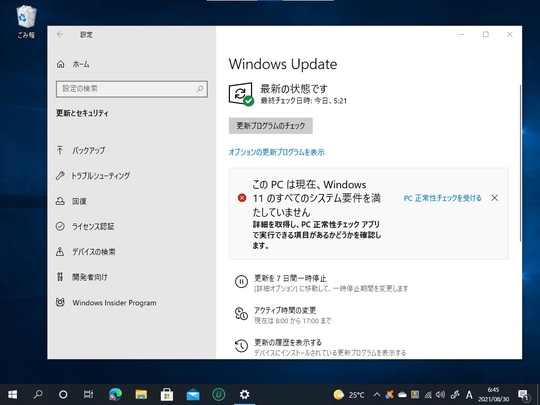This screenshot has width=540, height=405.
Task: Open the notification center icon
Action: pyautogui.click(x=523, y=395)
